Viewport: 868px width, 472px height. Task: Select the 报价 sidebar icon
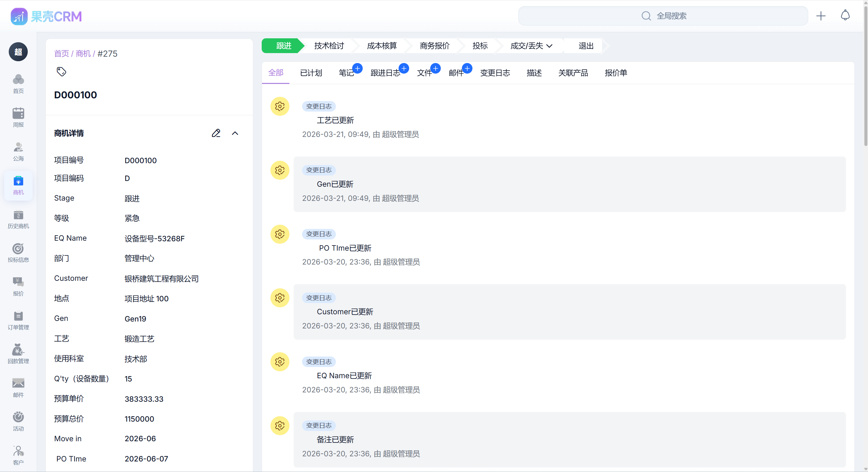[18, 286]
